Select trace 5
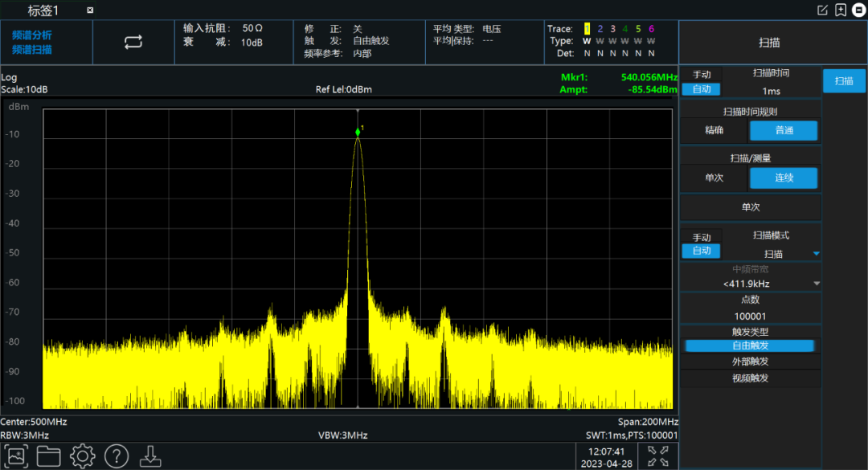This screenshot has height=470, width=868. click(638, 29)
